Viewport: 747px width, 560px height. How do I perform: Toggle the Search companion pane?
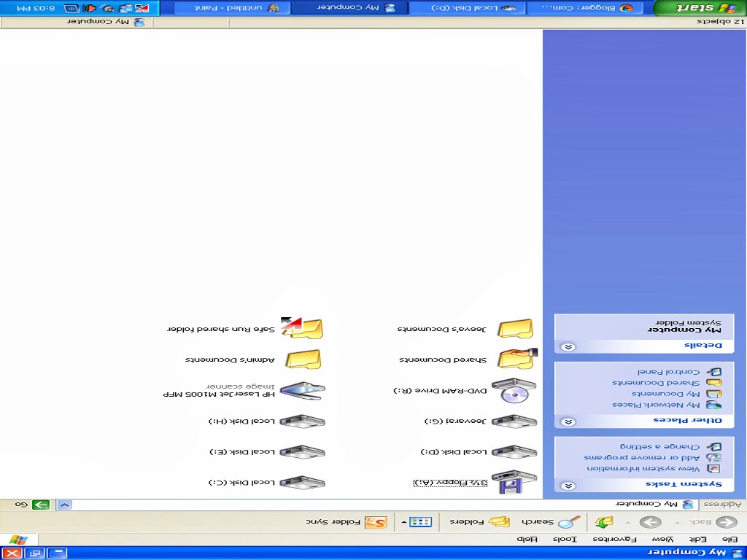pyautogui.click(x=544, y=522)
